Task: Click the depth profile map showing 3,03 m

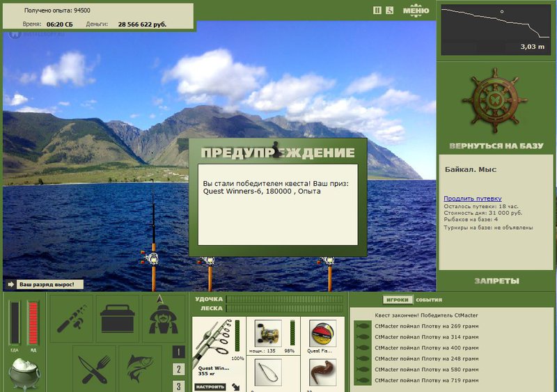Action: click(496, 29)
